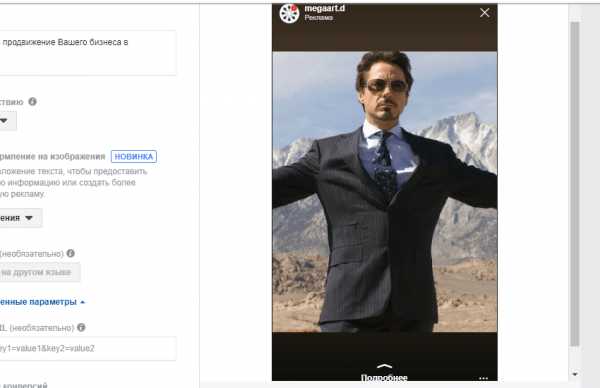600x388 pixels.
Task: Open the three-dot menu in story preview
Action: click(x=483, y=378)
